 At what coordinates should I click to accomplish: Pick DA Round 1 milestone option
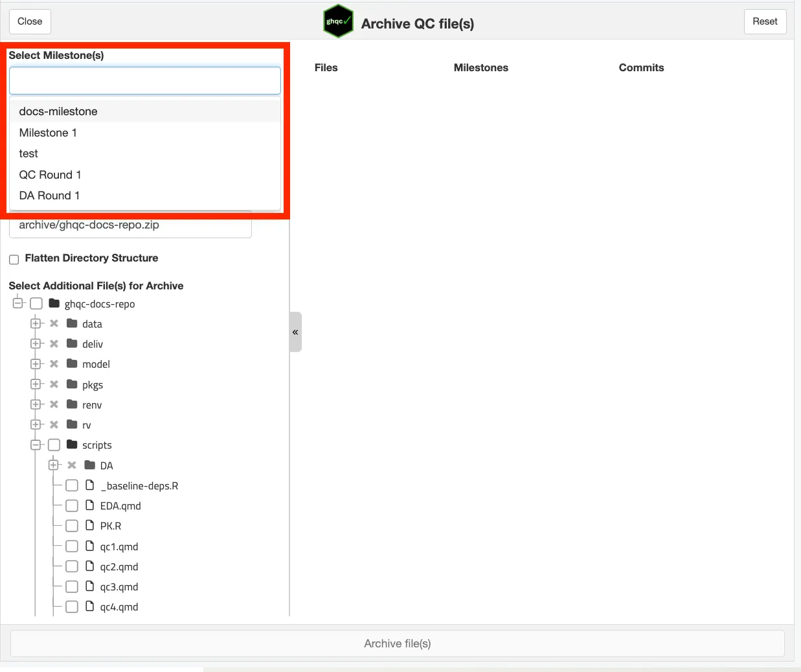49,196
